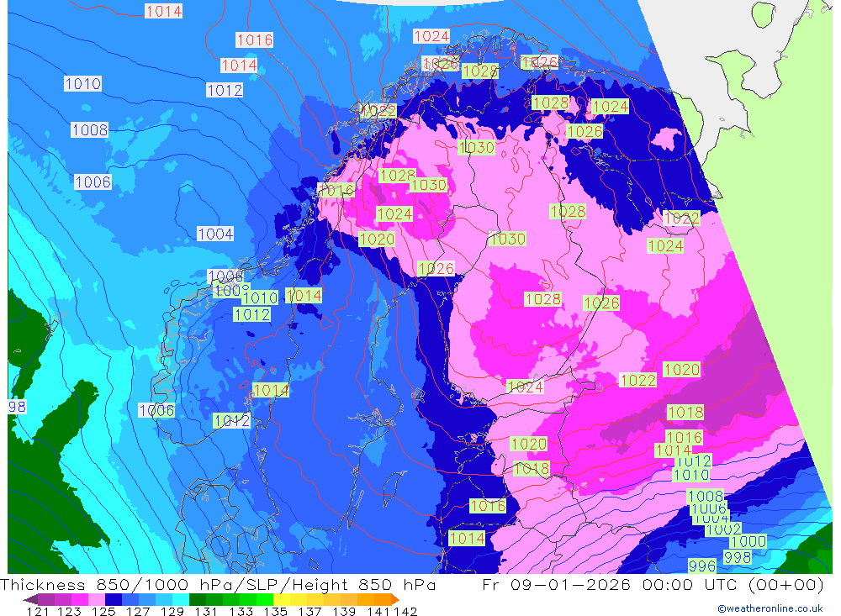Click the 1000 isobar label

pyautogui.click(x=748, y=541)
